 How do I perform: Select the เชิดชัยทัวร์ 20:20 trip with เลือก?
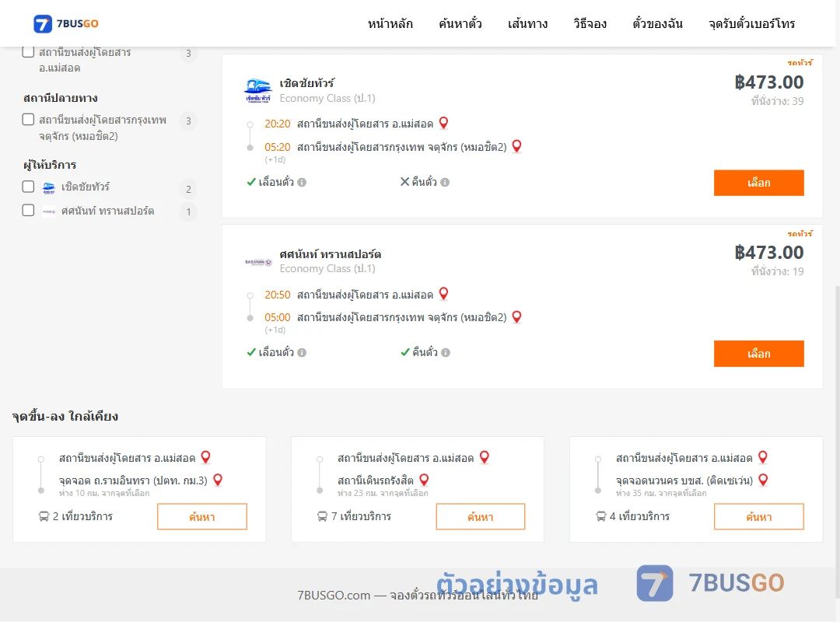click(x=758, y=183)
